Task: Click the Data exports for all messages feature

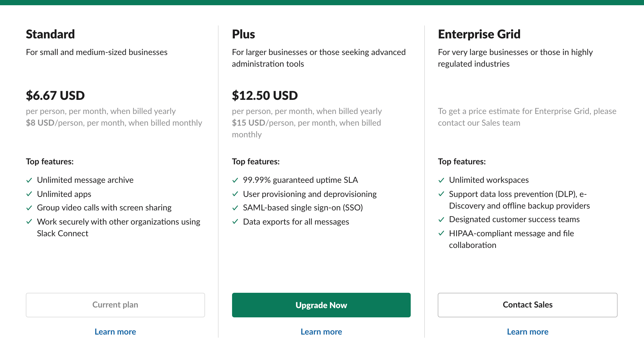Action: click(x=296, y=222)
